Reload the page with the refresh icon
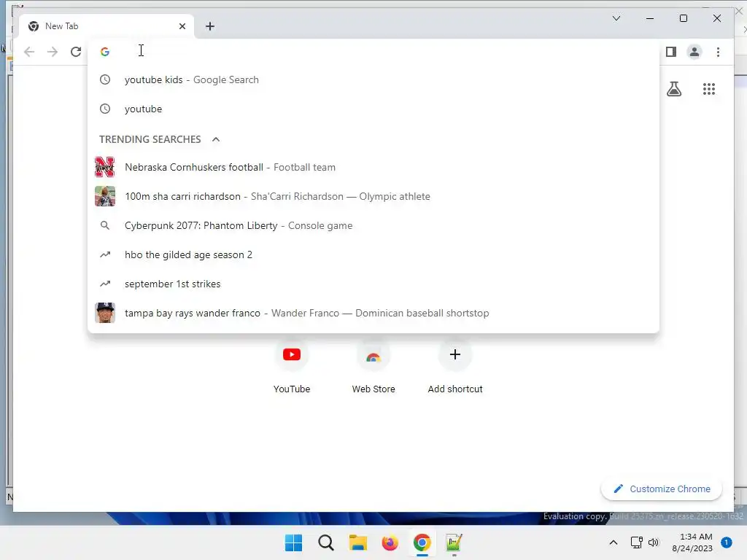 (x=76, y=52)
